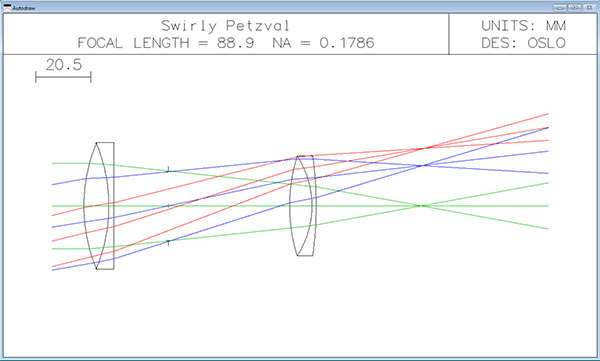Select the front doublet lens element

[99, 206]
